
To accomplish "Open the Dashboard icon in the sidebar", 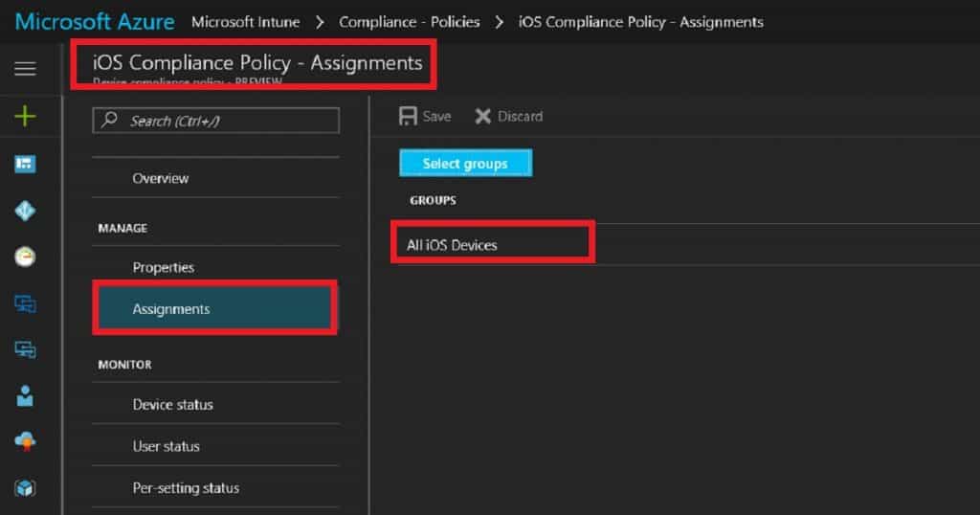I will click(25, 164).
